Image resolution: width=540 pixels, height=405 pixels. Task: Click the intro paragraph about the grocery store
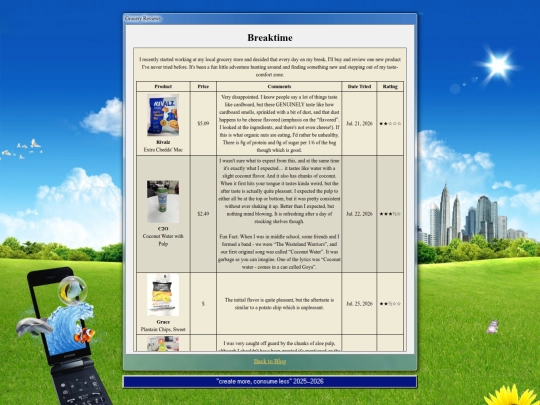(270, 67)
